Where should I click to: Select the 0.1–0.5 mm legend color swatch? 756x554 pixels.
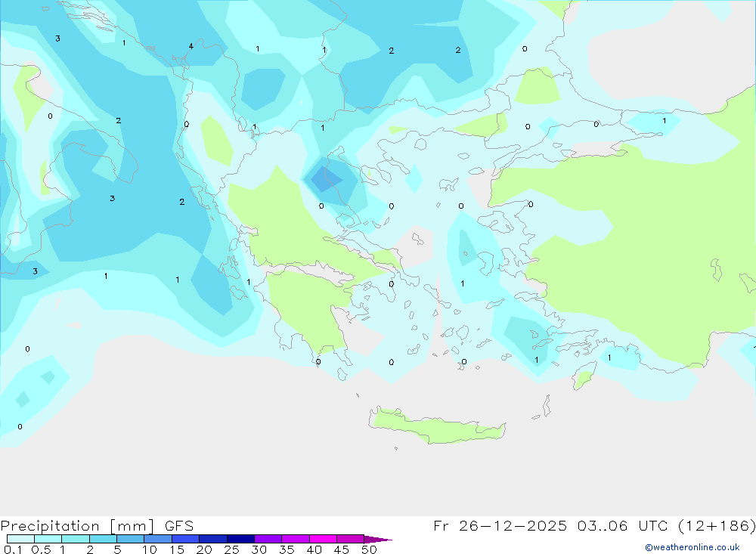pos(20,539)
